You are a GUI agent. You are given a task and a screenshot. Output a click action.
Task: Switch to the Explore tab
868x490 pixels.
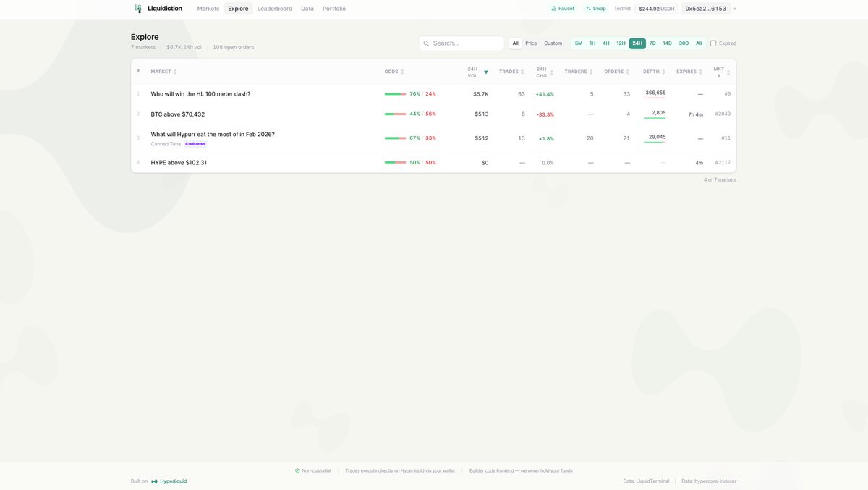238,9
